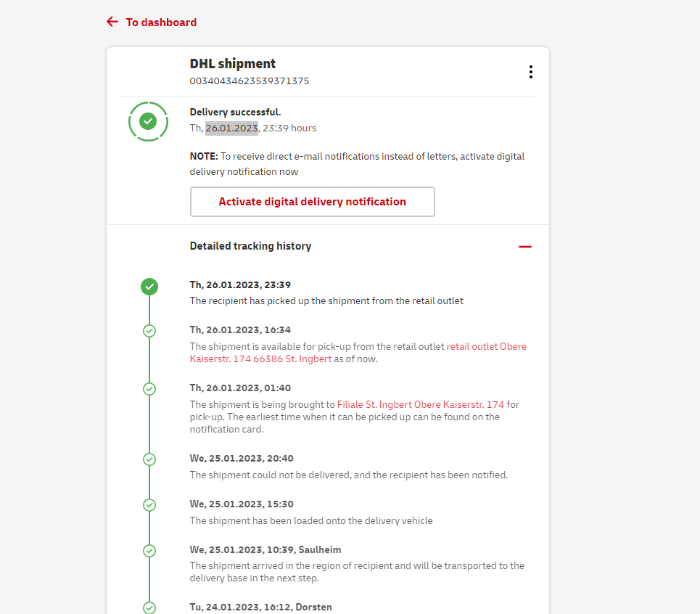Click timeline checkmark for 01:40 event
This screenshot has width=700, height=614.
click(x=149, y=389)
